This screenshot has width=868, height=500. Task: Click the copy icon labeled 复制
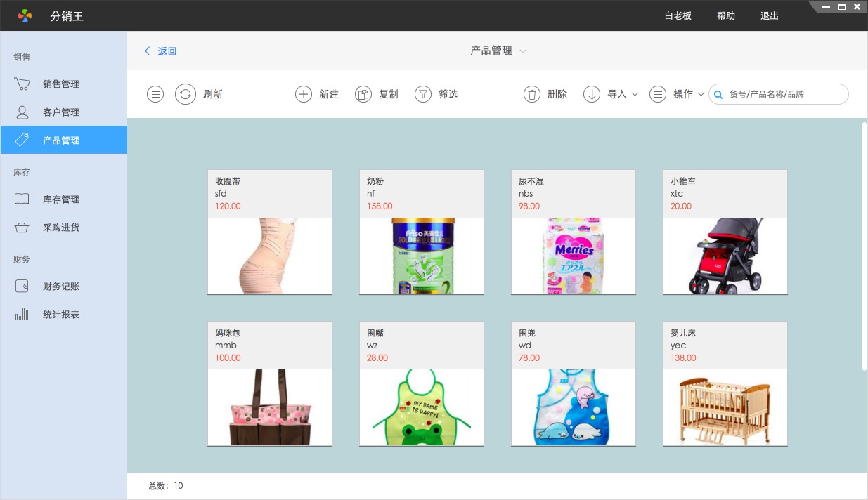tap(363, 94)
